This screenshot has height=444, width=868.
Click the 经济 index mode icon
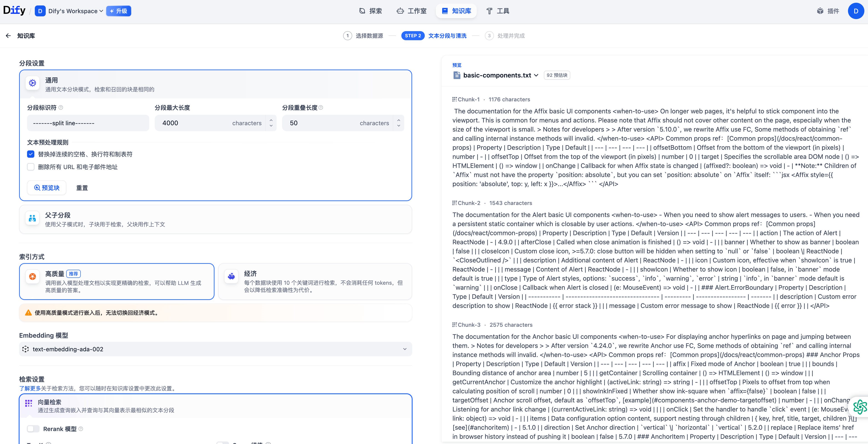coord(231,276)
